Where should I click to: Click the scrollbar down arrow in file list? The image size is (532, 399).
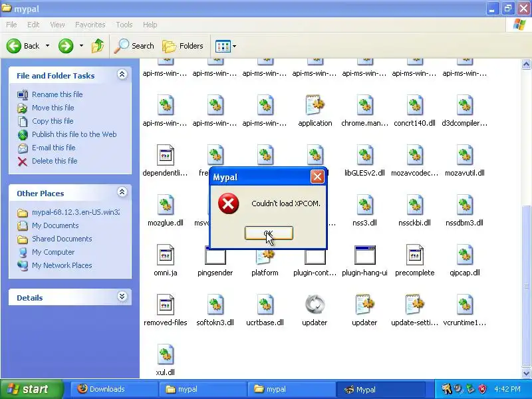526,373
